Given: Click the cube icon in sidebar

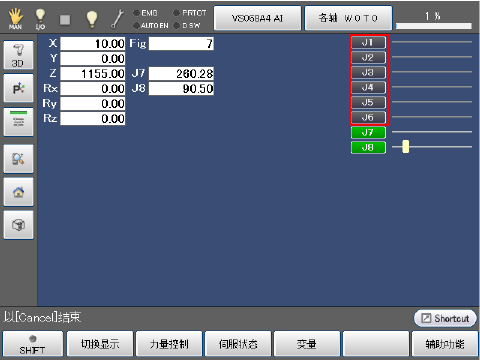Looking at the screenshot, I should (x=18, y=225).
